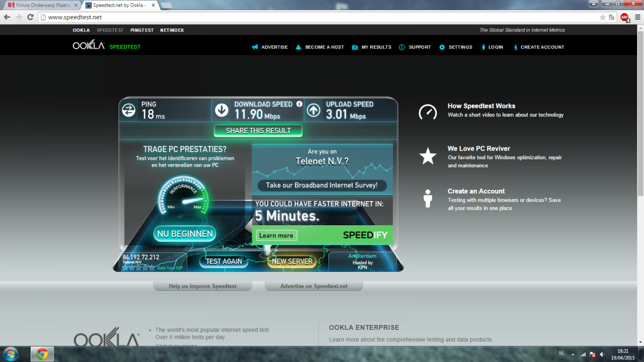The image size is (644, 362).
Task: Click Help us Improve Speedtest tab
Action: tap(202, 286)
